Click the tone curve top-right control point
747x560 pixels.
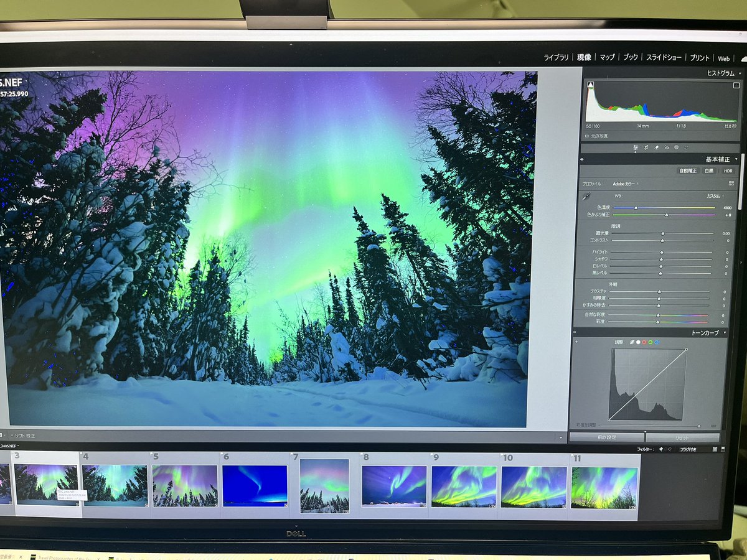pos(687,349)
